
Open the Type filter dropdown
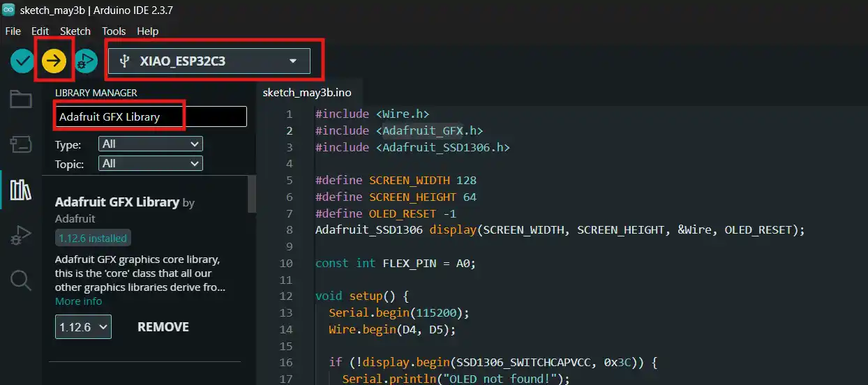(151, 144)
